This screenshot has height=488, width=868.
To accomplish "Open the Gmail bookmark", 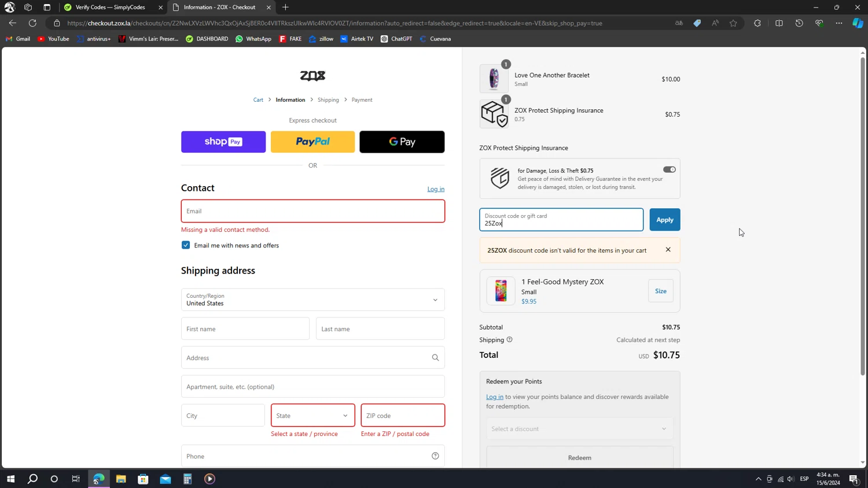I will coord(18,39).
